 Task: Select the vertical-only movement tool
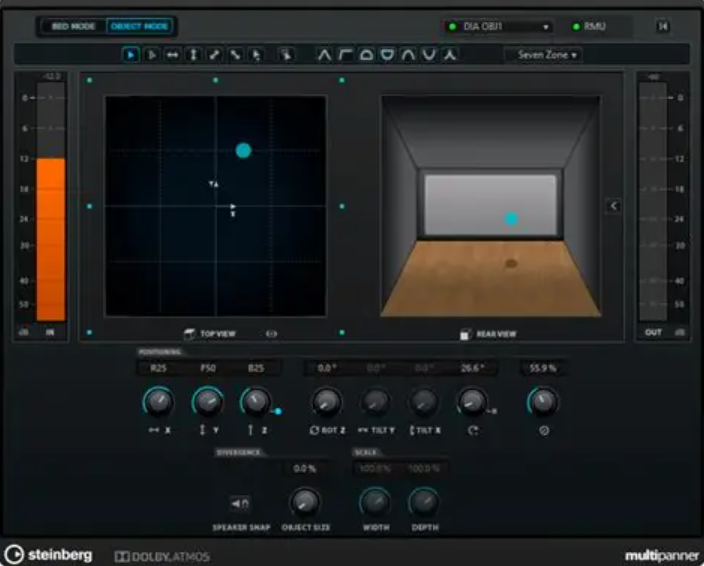(x=193, y=55)
